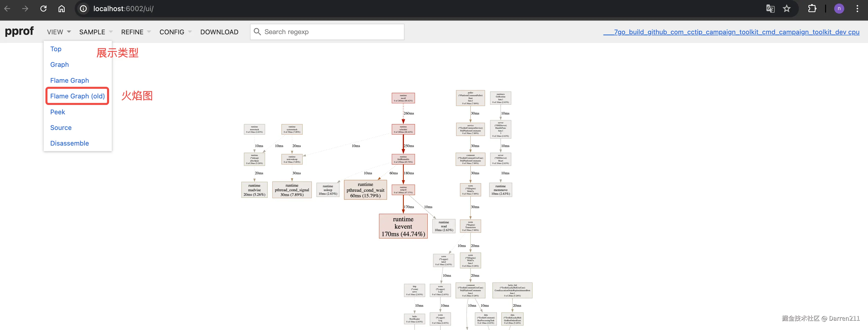Click the Google Translate icon

pyautogui.click(x=770, y=8)
